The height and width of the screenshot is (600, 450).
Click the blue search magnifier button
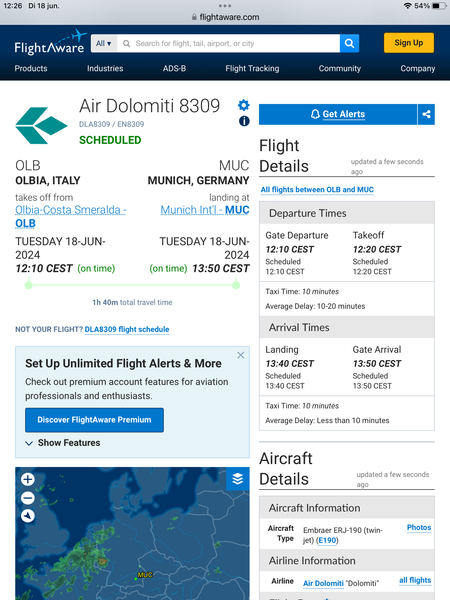pyautogui.click(x=349, y=43)
